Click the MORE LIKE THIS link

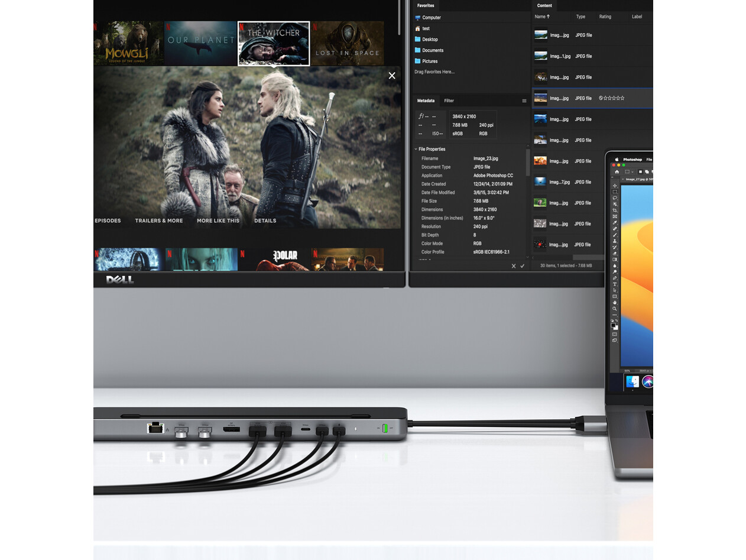pyautogui.click(x=218, y=221)
